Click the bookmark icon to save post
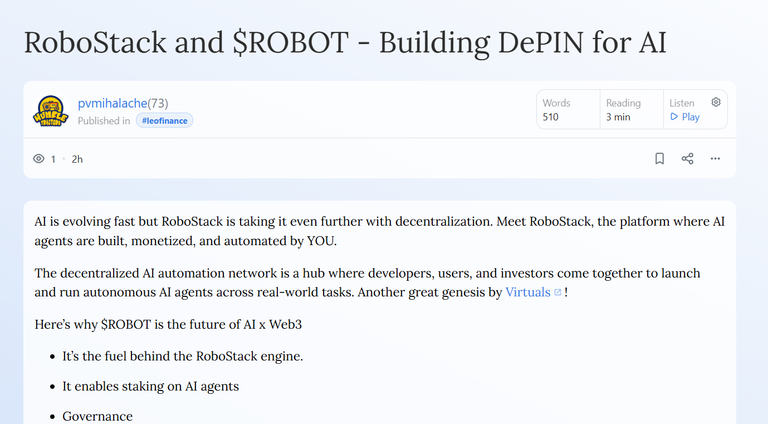 (x=659, y=159)
